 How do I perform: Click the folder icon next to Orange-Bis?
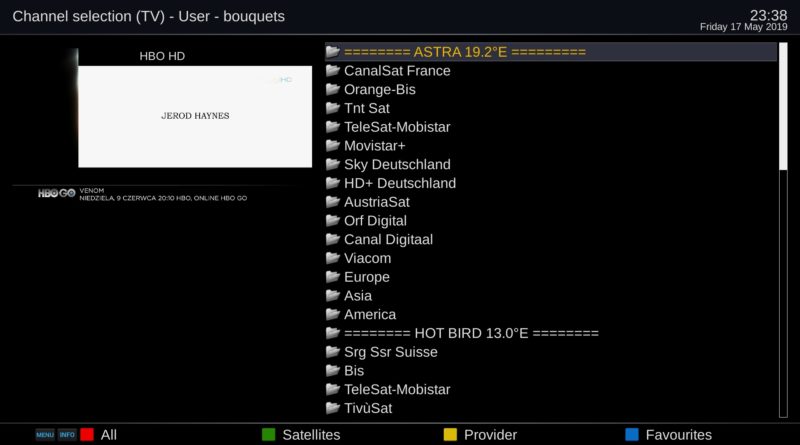333,89
